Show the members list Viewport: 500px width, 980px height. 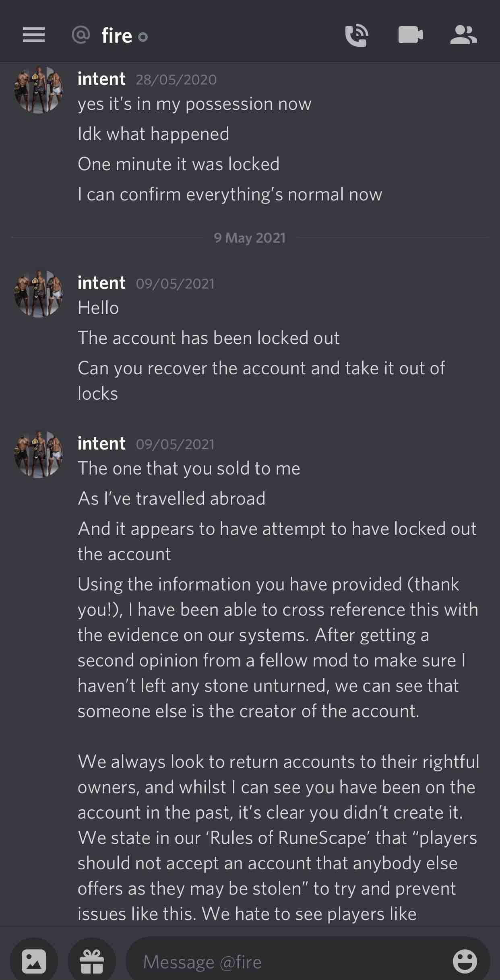(x=463, y=35)
